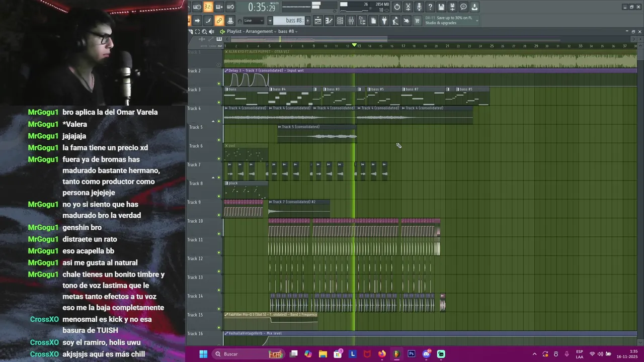Viewport: 644px width, 362px height.
Task: Open the Piano roll view icon
Action: pyautogui.click(x=329, y=21)
